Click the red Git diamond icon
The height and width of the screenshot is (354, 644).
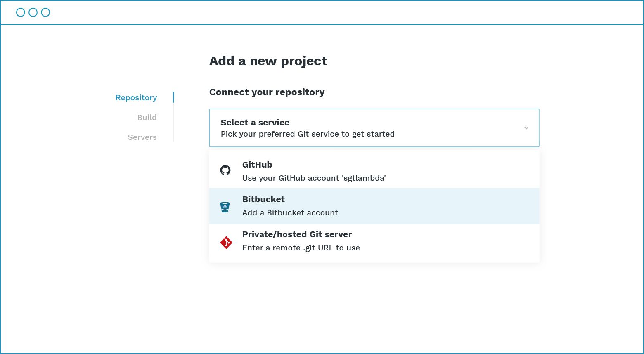tap(226, 243)
